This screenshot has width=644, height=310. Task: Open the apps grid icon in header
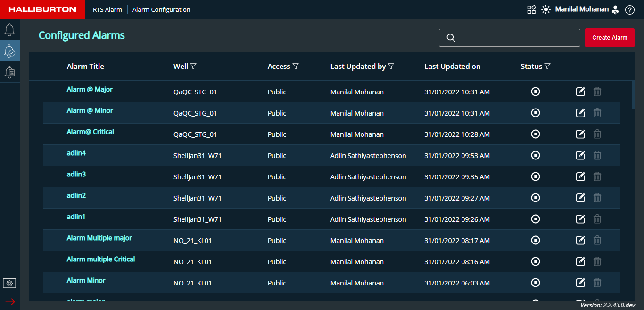531,9
